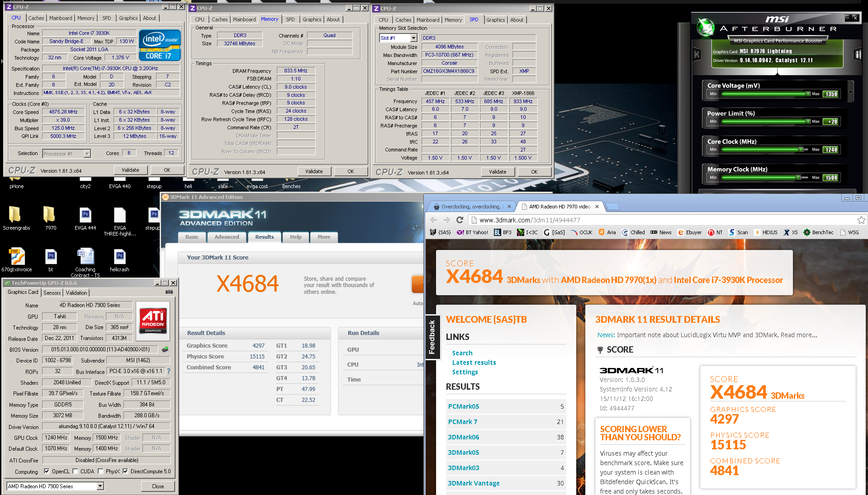Click the ATI Radeon logo in GPU-Z
This screenshot has height=495, width=868.
click(x=153, y=321)
